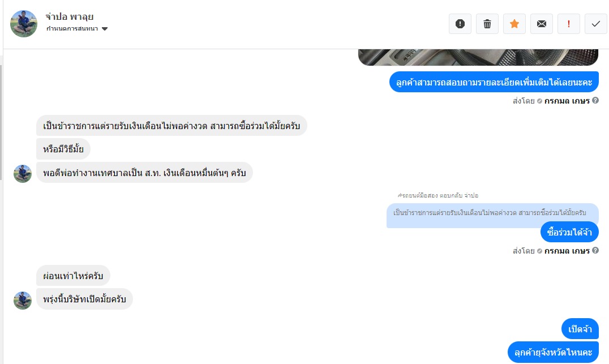Click the orange star follow-up icon
The image size is (609, 364).
[x=514, y=24]
